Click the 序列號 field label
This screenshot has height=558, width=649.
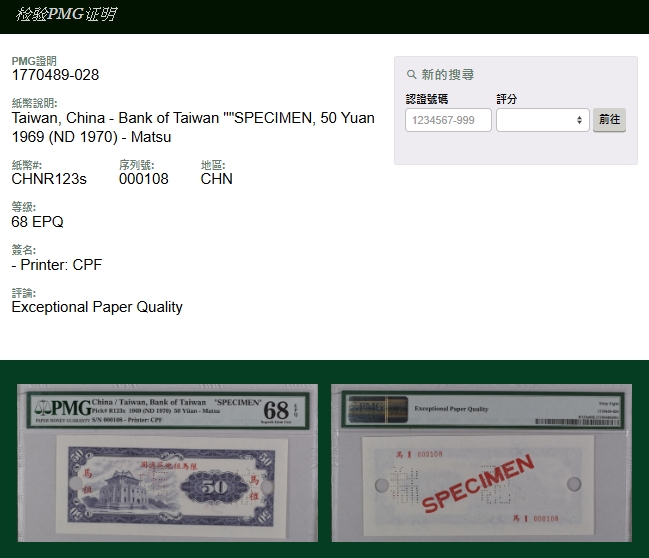pos(137,165)
